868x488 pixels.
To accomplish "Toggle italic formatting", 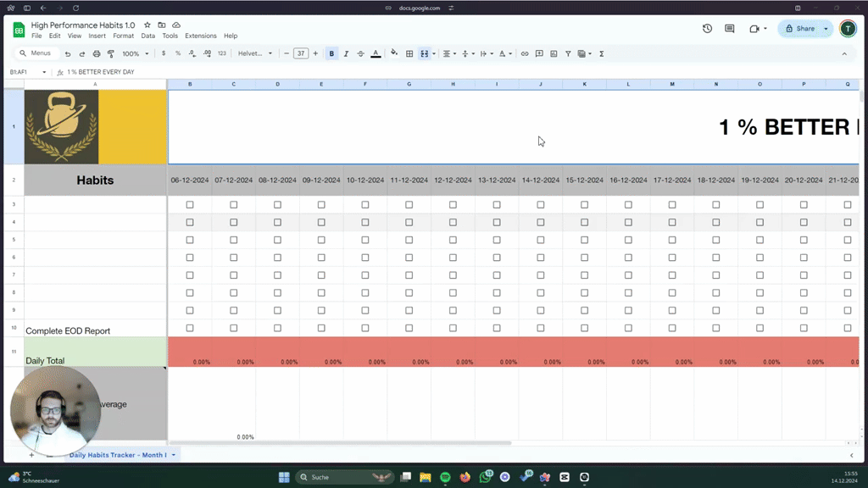I will (346, 53).
